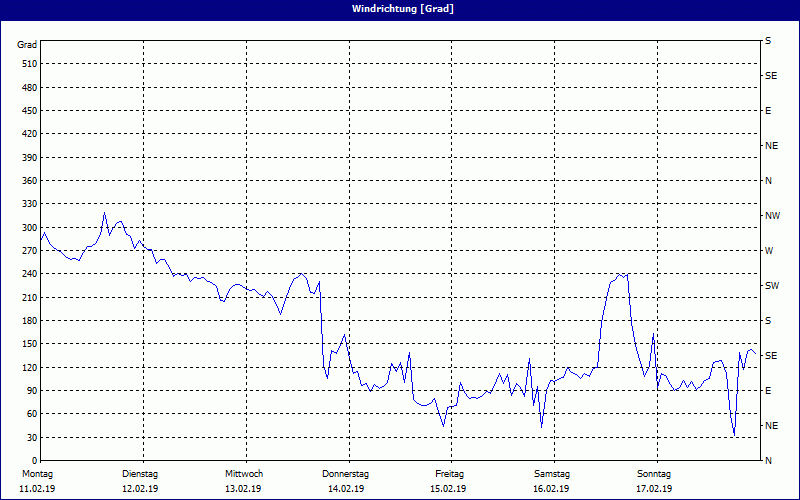
Task: Click the 0 label on the y-axis
Action: pos(34,461)
